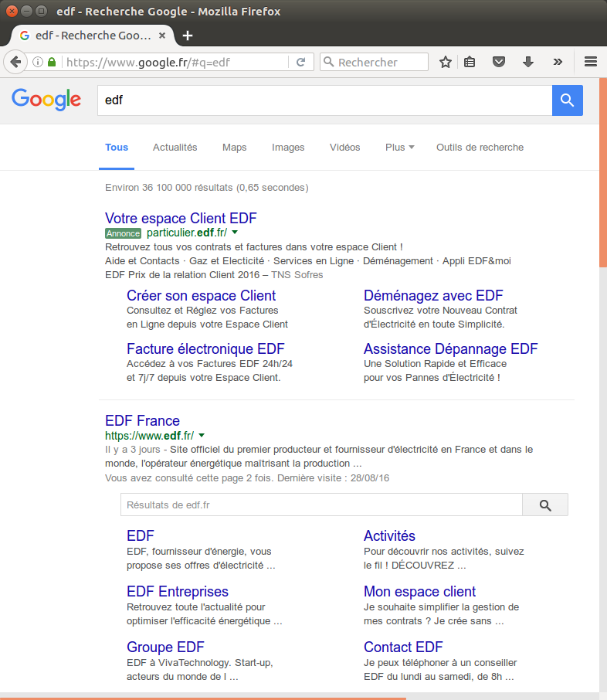
Task: Switch to the Actualités tab
Action: pyautogui.click(x=175, y=148)
